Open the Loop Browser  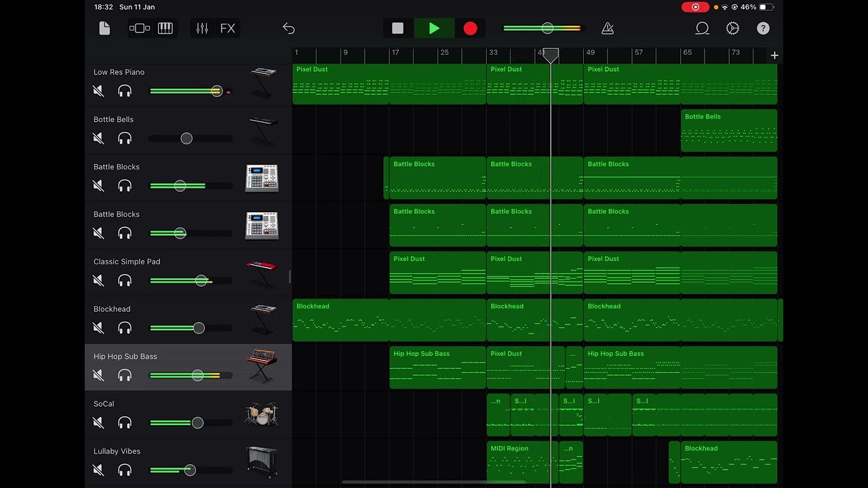[702, 28]
